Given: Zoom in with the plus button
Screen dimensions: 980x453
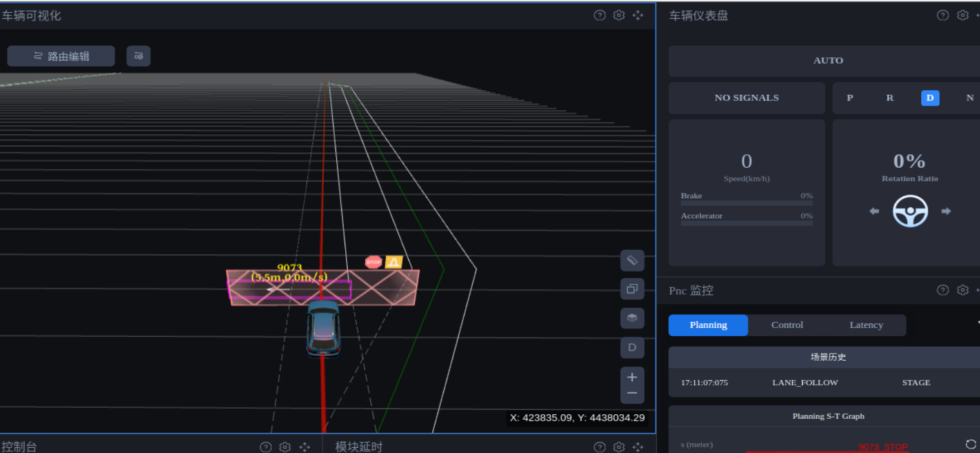Looking at the screenshot, I should tap(632, 377).
